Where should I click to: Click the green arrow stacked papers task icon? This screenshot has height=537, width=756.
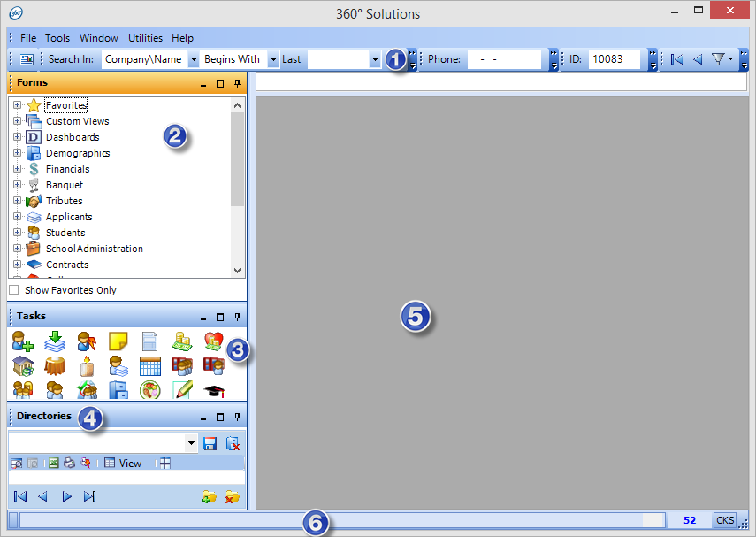pos(55,341)
